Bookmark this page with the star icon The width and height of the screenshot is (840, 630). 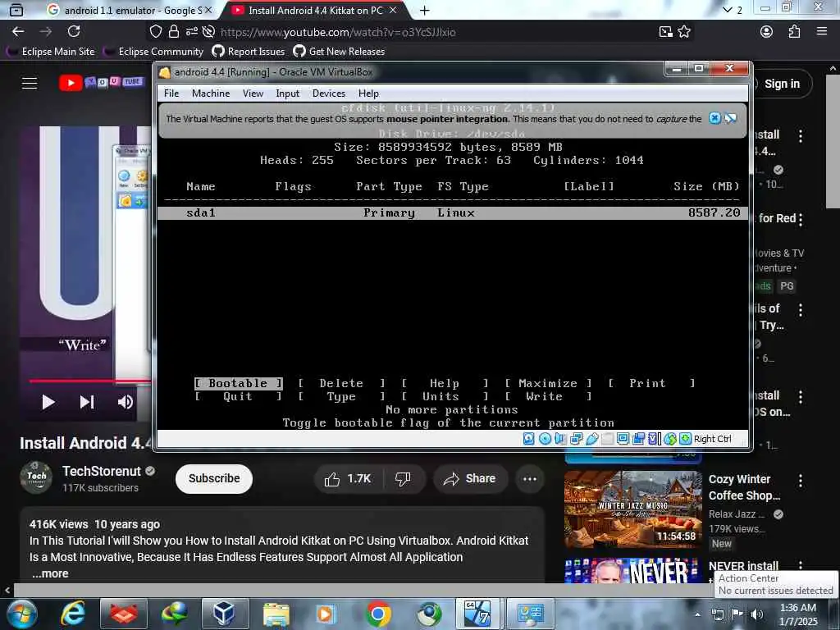point(684,32)
